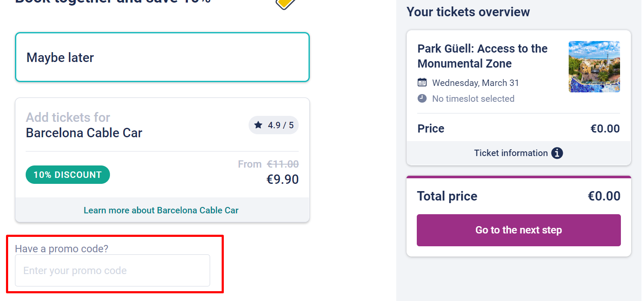Click the yellow discount tag icon
The height and width of the screenshot is (301, 644).
[286, 3]
